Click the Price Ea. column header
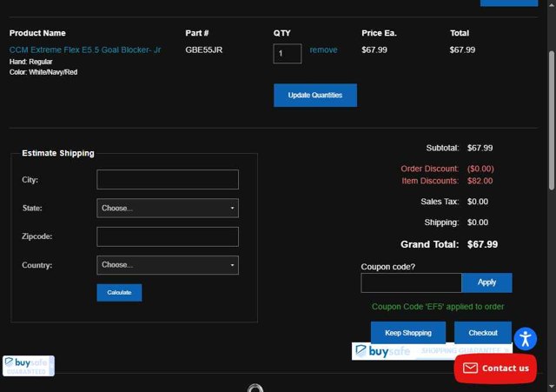The image size is (556, 392). click(x=379, y=33)
